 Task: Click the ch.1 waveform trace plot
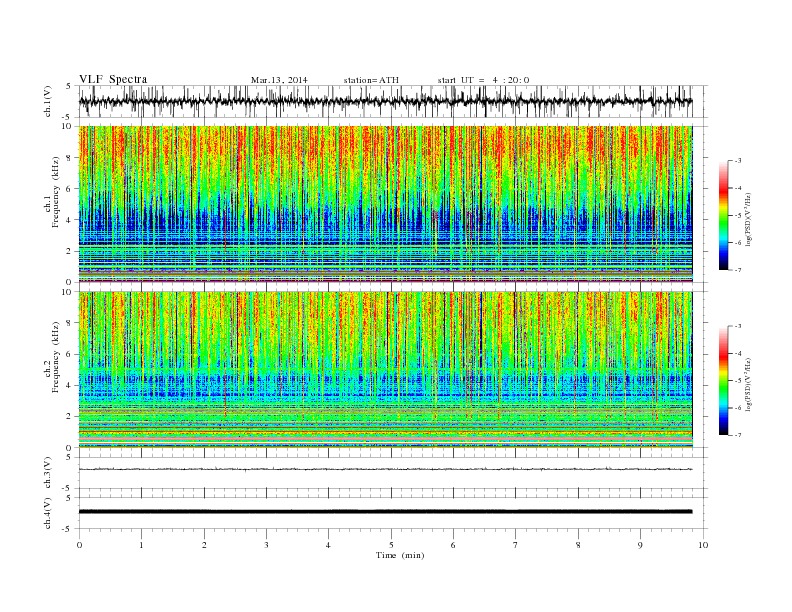[x=385, y=101]
